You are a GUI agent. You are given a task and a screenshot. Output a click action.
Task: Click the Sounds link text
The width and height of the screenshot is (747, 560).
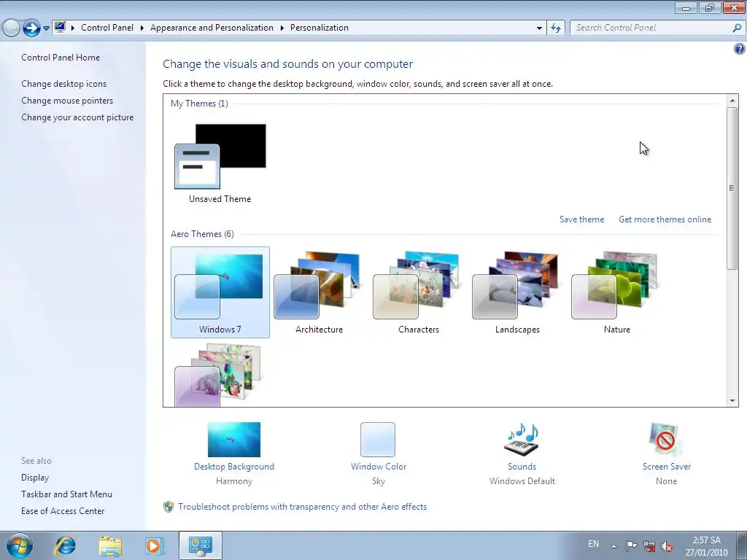click(522, 467)
